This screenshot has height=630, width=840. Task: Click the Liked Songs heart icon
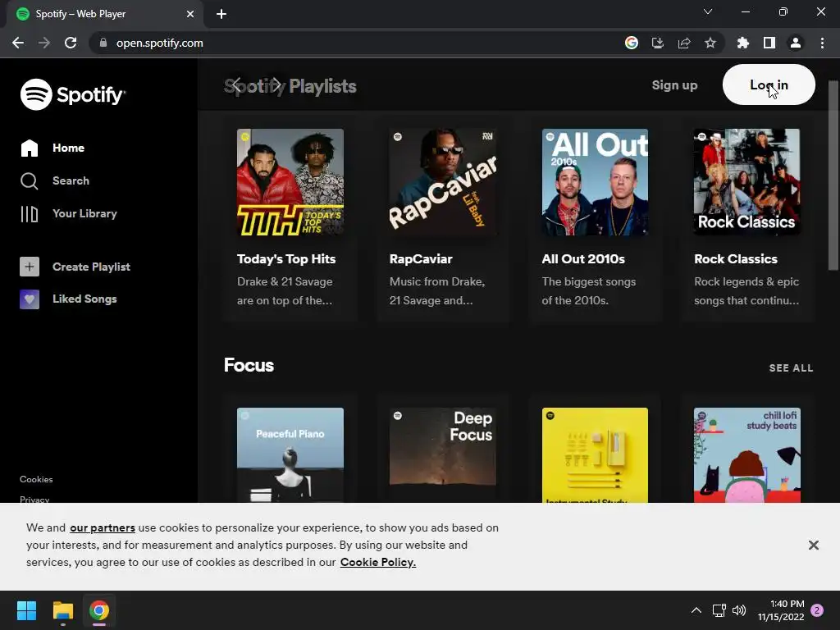pos(30,299)
